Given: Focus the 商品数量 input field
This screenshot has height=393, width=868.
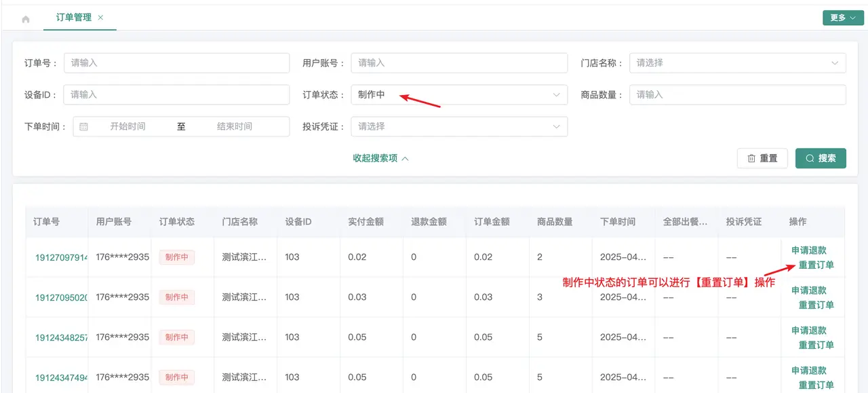Looking at the screenshot, I should click(738, 94).
